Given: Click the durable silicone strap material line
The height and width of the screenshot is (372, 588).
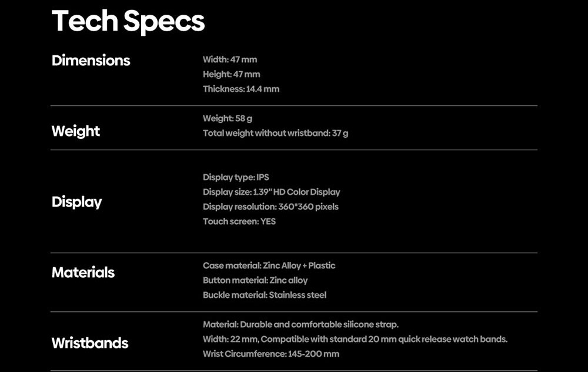Looking at the screenshot, I should 300,324.
